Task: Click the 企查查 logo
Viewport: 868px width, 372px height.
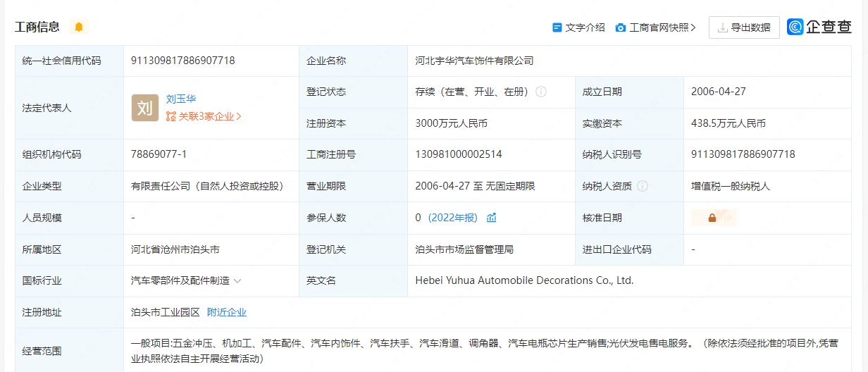Action: click(819, 27)
